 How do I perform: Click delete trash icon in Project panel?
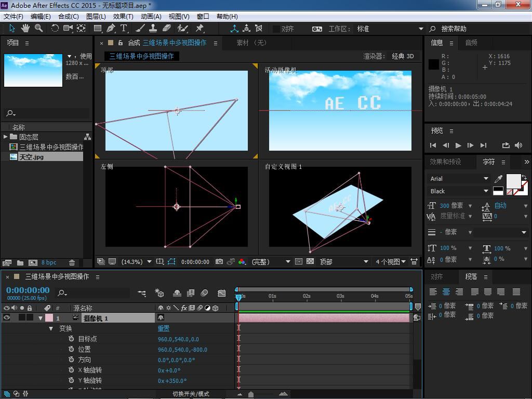point(72,262)
